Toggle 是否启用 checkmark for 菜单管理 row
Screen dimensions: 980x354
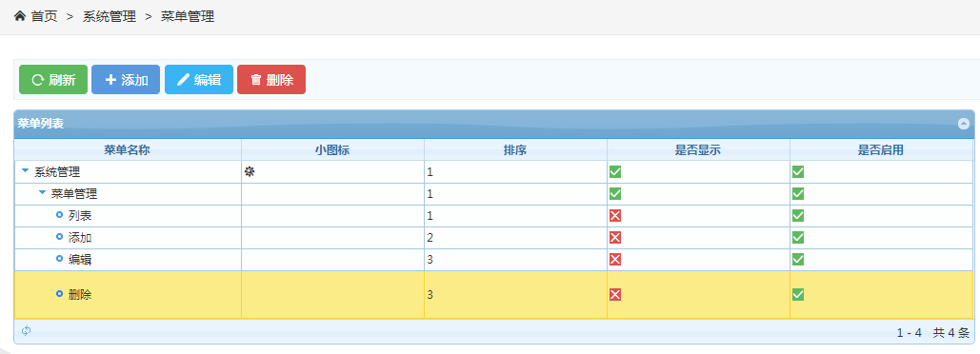point(797,193)
